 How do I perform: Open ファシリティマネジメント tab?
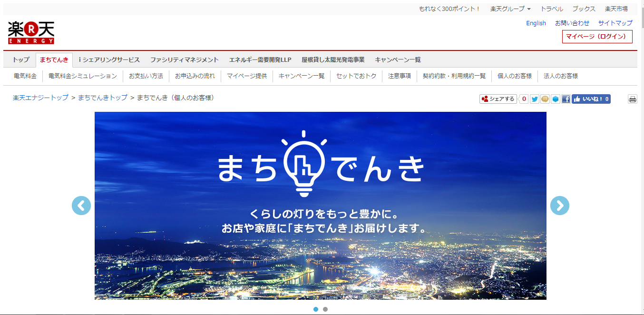point(185,60)
